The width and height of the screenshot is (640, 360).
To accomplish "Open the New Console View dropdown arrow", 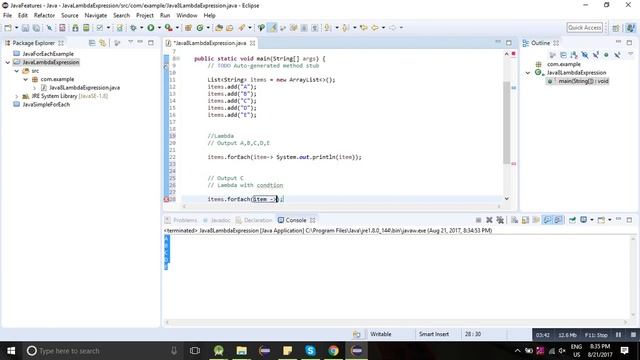I will pos(609,220).
